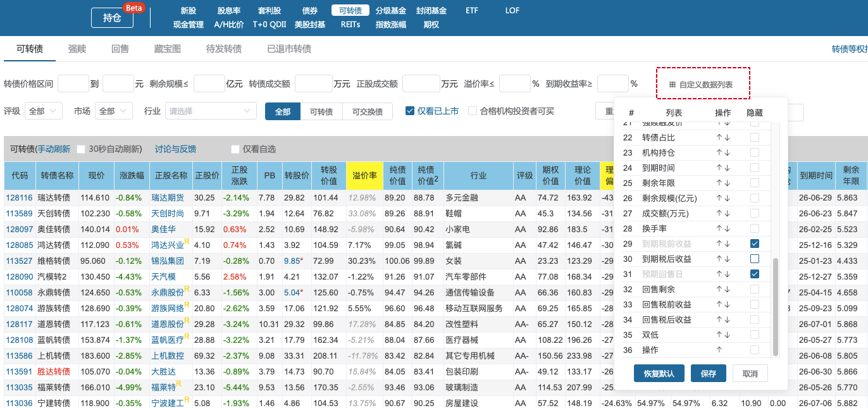Click 恢复默认 button

pyautogui.click(x=659, y=373)
